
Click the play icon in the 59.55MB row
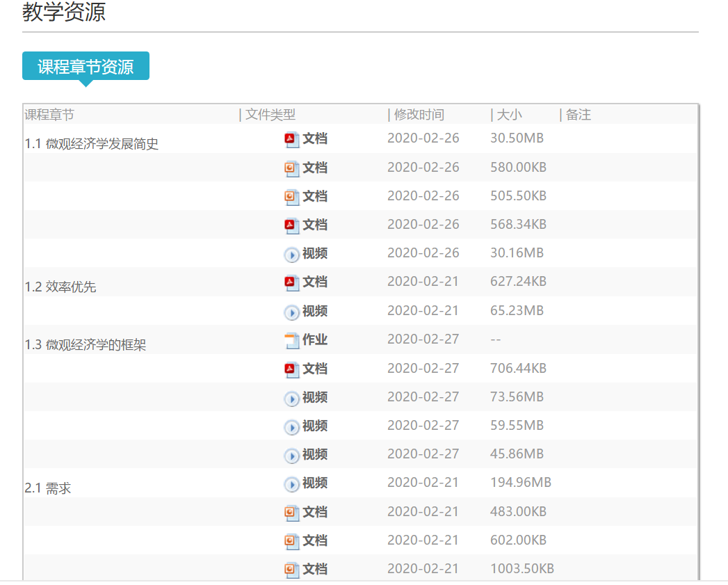(291, 426)
